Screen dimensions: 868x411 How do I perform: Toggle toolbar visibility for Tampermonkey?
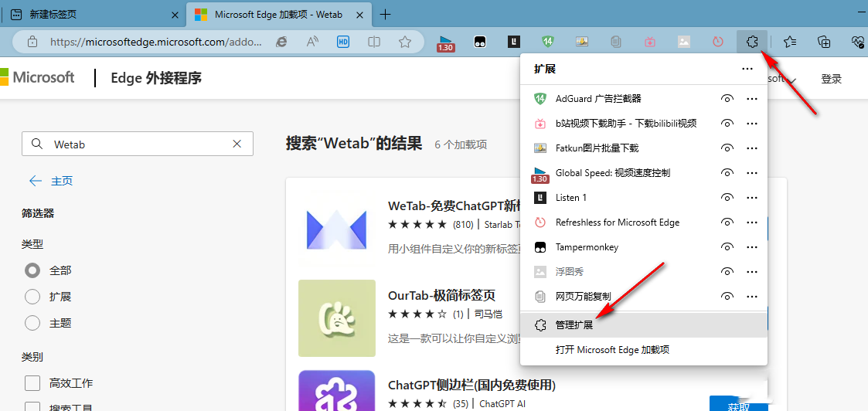[727, 247]
